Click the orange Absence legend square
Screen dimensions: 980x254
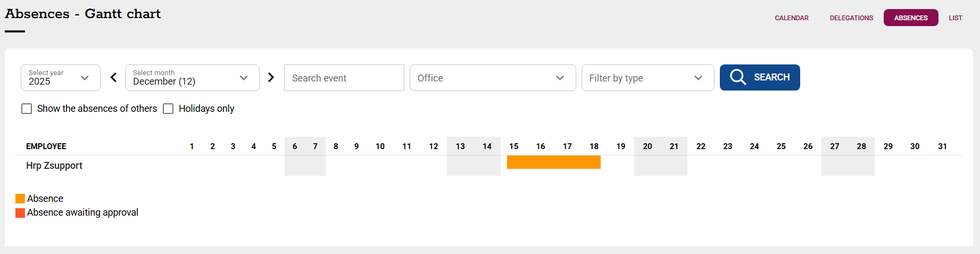pyautogui.click(x=20, y=199)
